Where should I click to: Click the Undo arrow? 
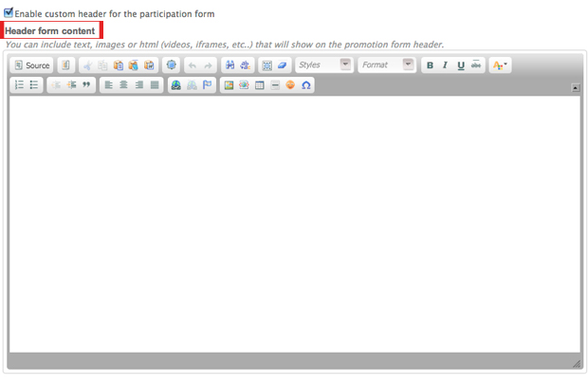coord(193,65)
